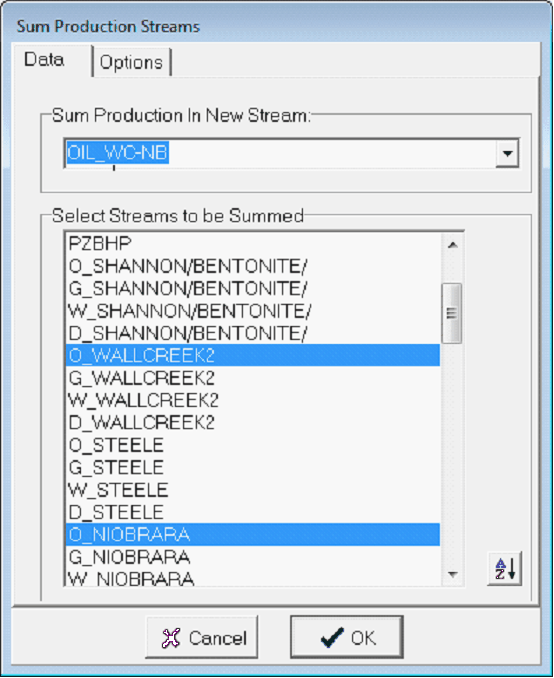Open the new stream name dropdown arrow
This screenshot has width=554, height=678.
click(x=507, y=153)
